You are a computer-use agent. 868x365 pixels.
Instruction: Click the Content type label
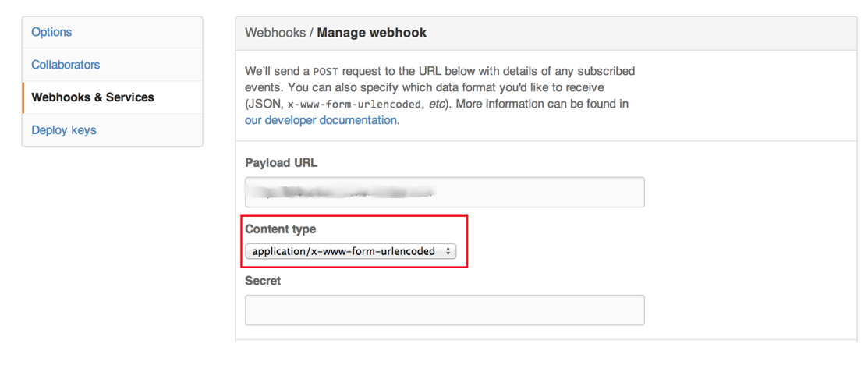[x=280, y=229]
